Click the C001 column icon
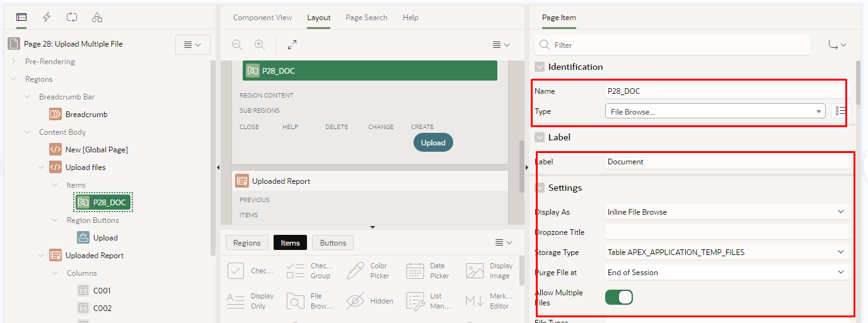The image size is (868, 323). tap(83, 291)
